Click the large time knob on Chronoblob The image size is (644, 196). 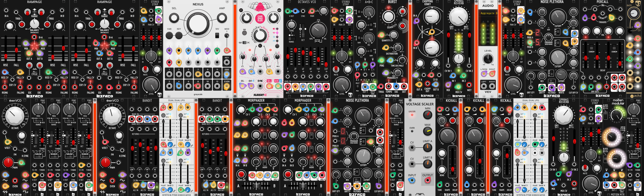(x=260, y=36)
